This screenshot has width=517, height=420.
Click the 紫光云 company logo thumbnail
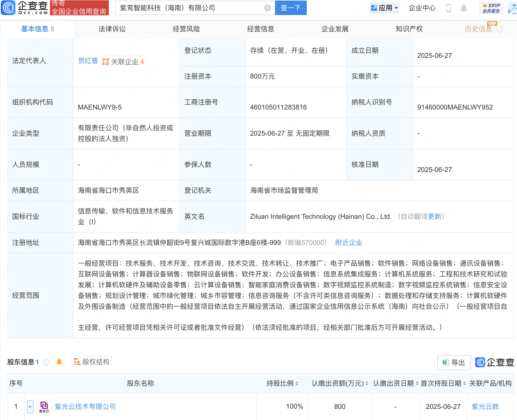click(x=44, y=407)
